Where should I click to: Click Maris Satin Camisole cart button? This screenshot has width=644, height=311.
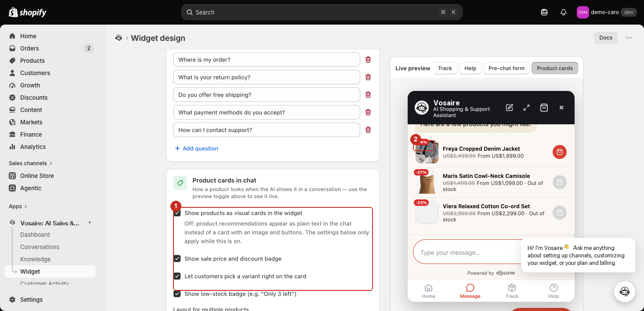pyautogui.click(x=560, y=182)
